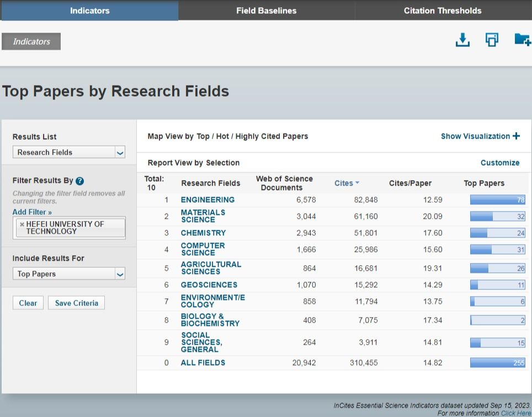Open the Include Results For dropdown
Screen dimensions: 532x417
pos(68,274)
